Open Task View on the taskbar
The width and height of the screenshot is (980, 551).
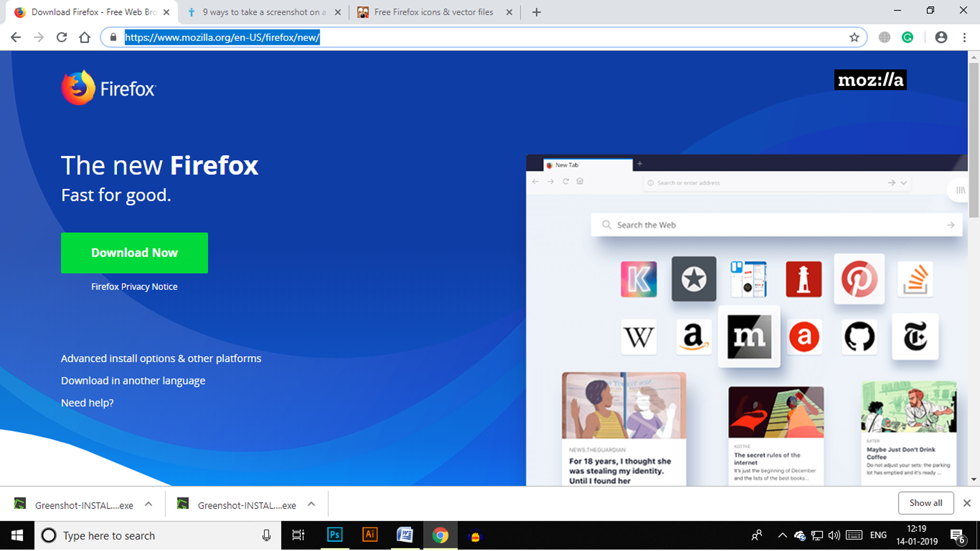point(298,535)
